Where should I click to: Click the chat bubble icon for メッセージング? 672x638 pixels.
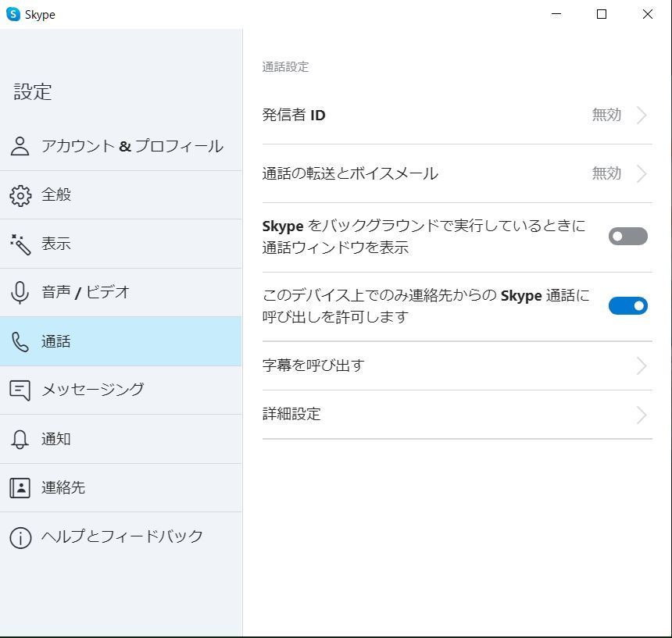pos(20,390)
